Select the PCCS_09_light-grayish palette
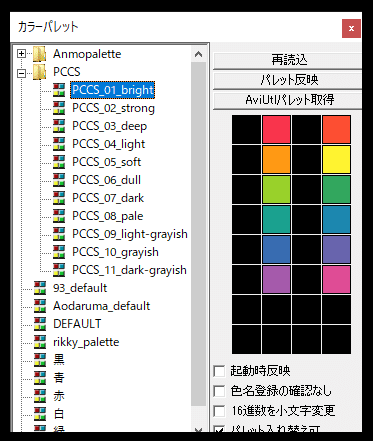The width and height of the screenshot is (373, 441). click(130, 234)
